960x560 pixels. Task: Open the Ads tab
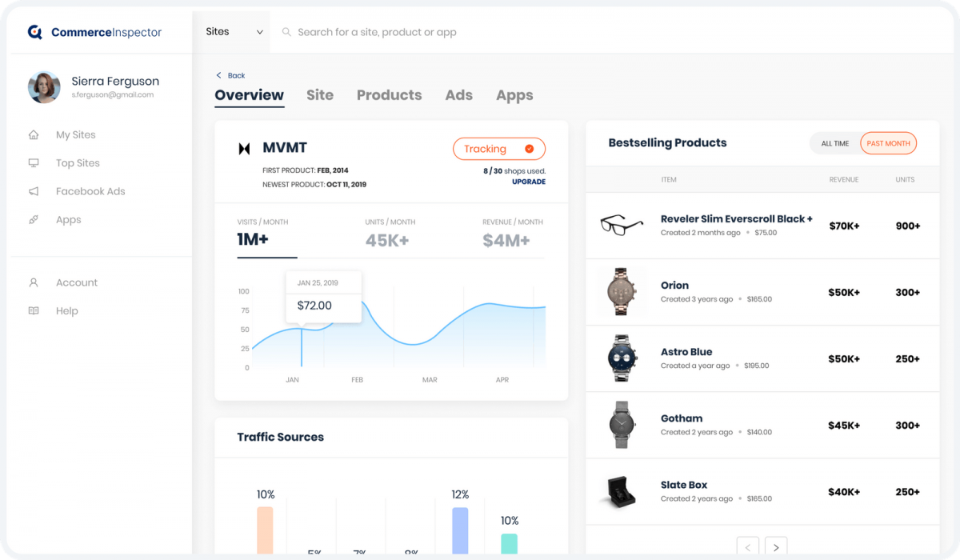[x=458, y=94]
